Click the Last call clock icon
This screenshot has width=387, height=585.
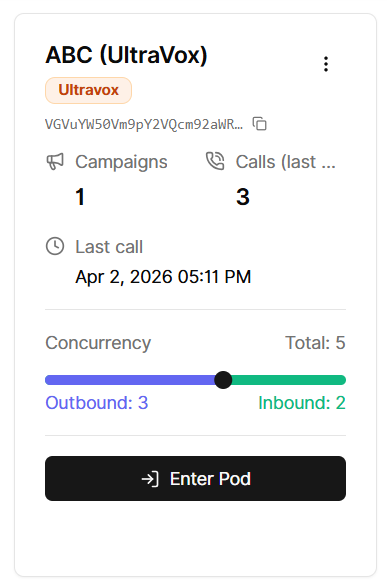(55, 246)
